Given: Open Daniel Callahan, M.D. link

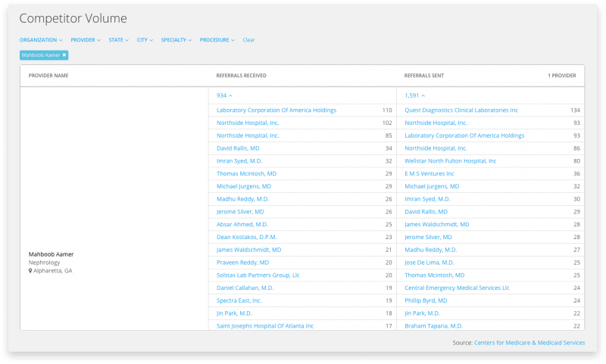Looking at the screenshot, I should (245, 288).
